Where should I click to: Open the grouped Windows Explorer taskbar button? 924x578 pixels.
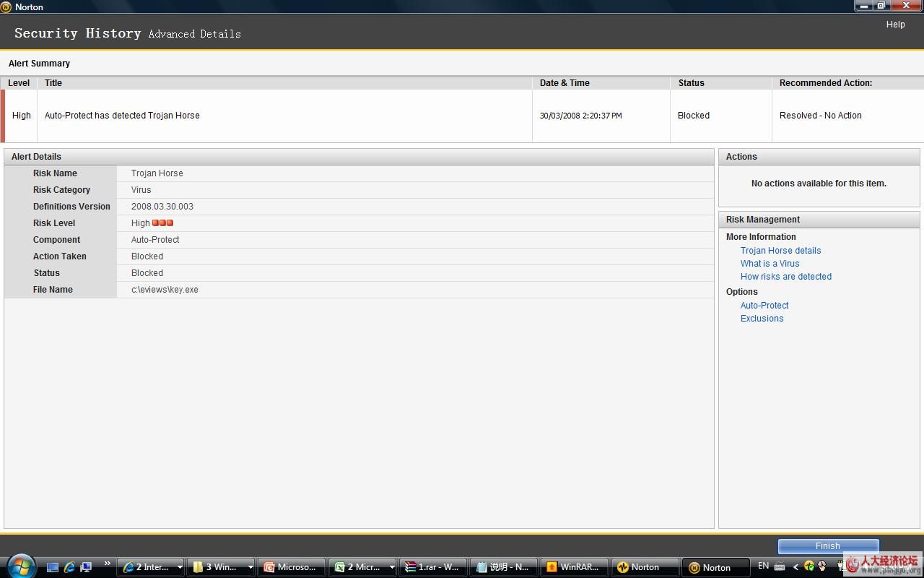coord(221,567)
